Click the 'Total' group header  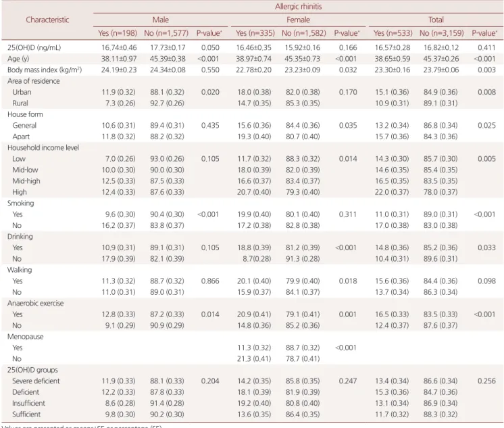coord(436,20)
